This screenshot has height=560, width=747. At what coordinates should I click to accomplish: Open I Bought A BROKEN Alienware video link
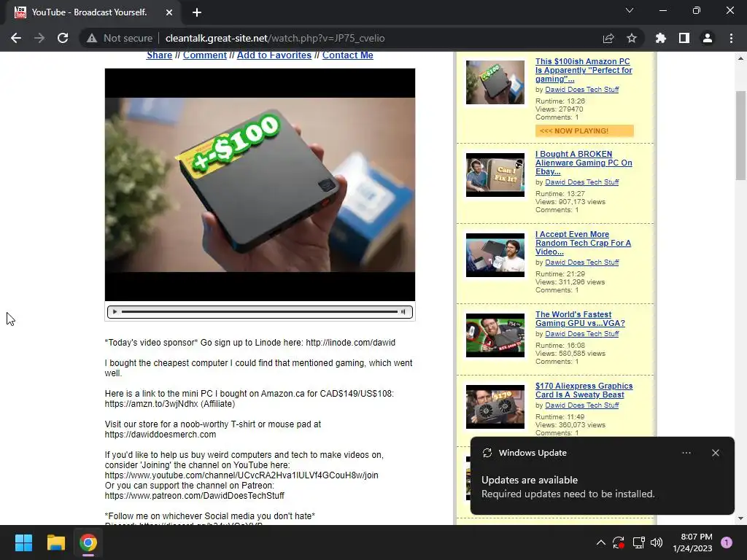click(x=584, y=163)
